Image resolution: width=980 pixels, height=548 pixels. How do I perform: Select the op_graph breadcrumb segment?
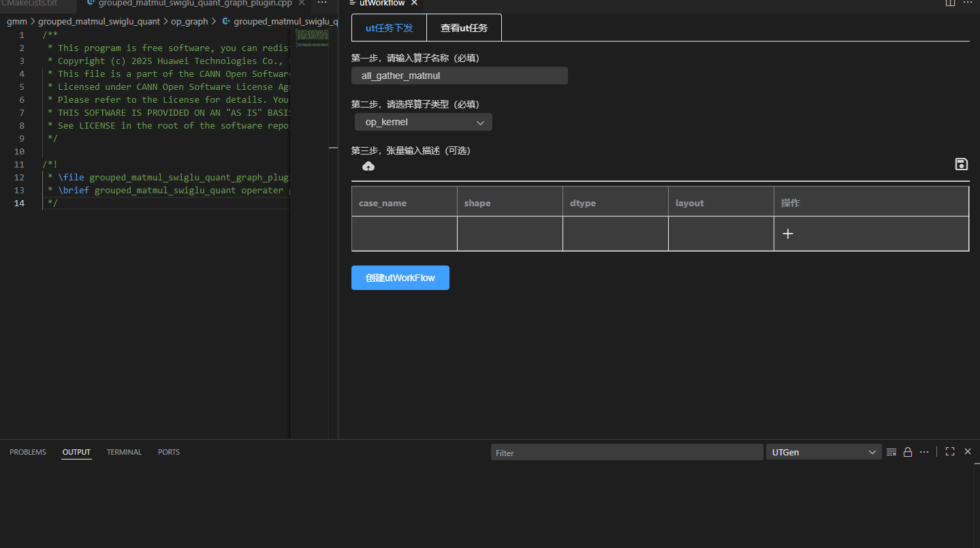189,21
